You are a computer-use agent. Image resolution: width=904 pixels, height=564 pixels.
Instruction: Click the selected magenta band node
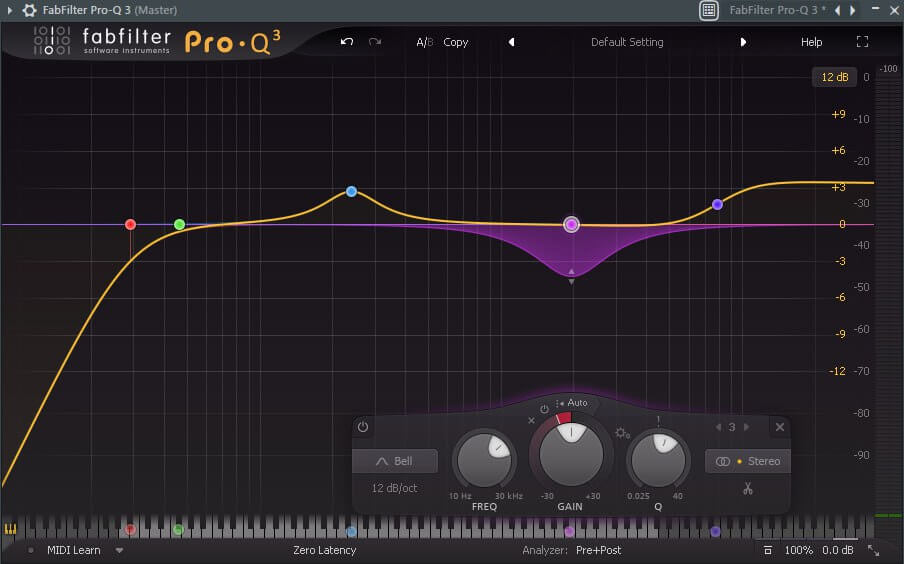(x=571, y=224)
